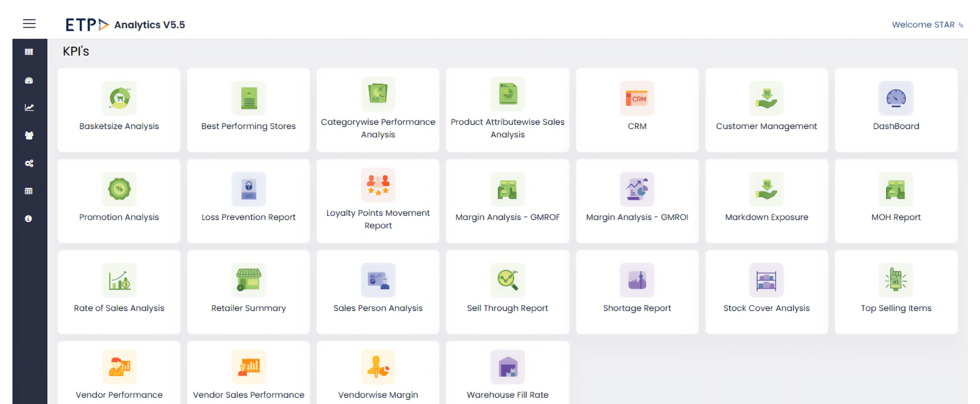Click the Warehouse Fill Rate icon
This screenshot has height=404, width=980.
click(507, 367)
